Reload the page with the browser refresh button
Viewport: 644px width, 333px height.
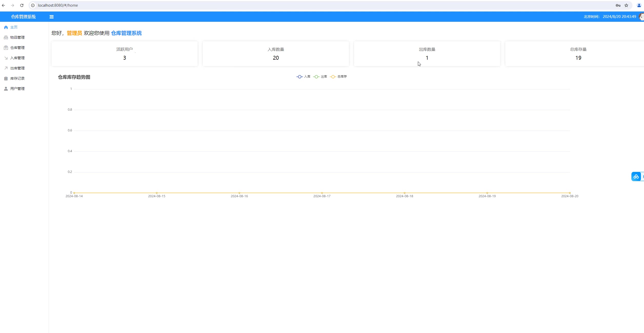pyautogui.click(x=22, y=5)
